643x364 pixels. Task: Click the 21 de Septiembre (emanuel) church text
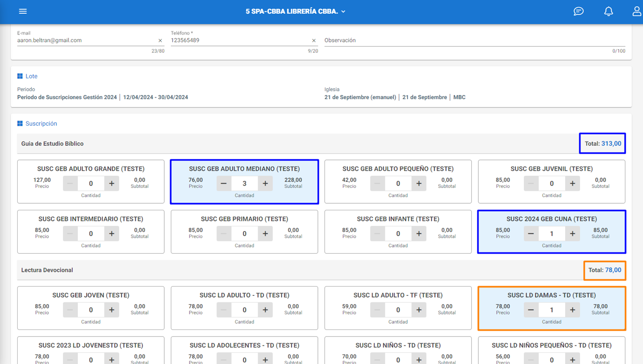tap(360, 97)
